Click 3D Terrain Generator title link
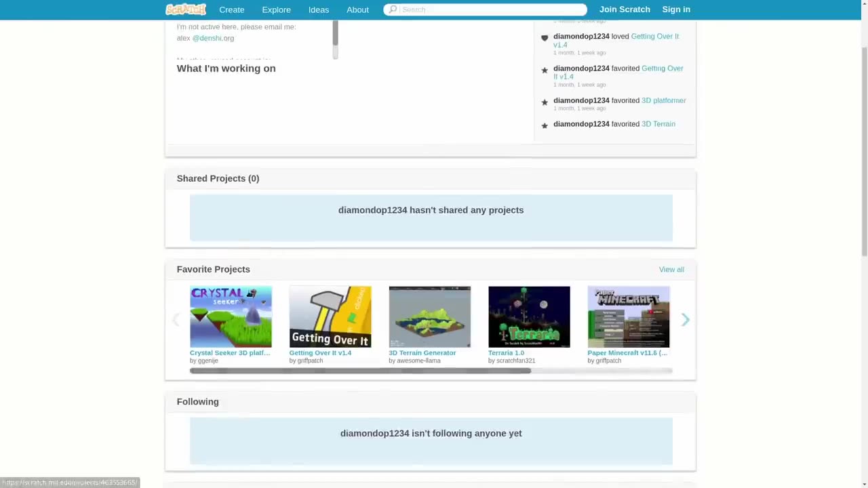This screenshot has height=488, width=868. click(x=422, y=352)
